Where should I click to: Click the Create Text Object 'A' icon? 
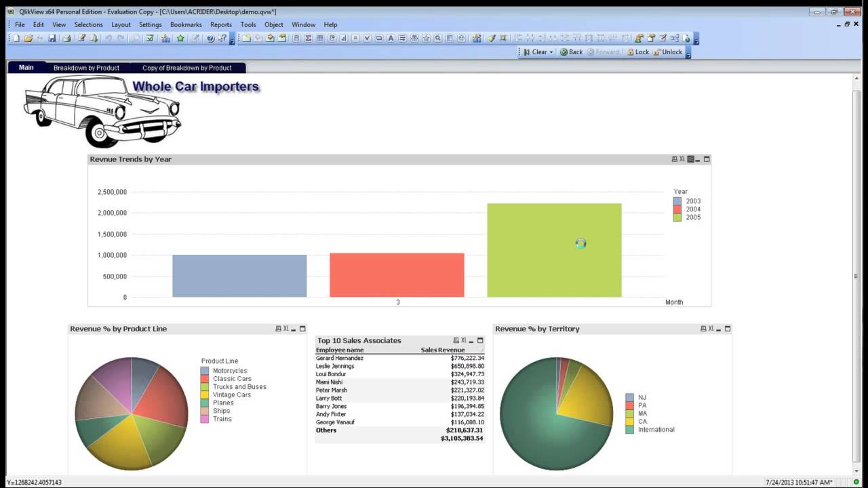[x=391, y=38]
